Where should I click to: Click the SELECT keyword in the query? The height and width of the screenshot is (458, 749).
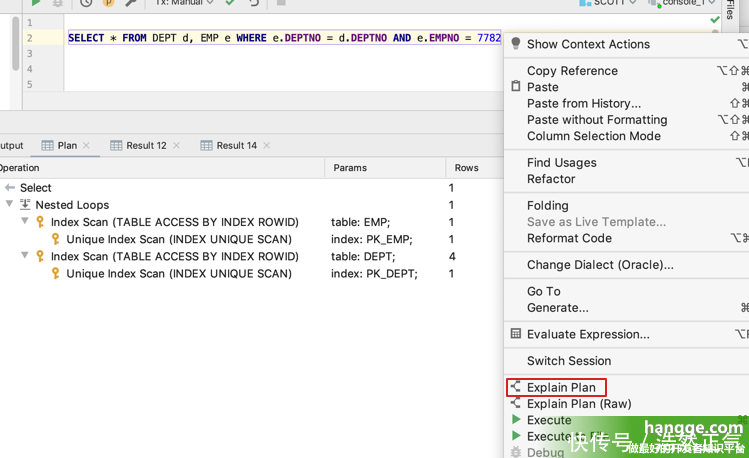pyautogui.click(x=86, y=38)
